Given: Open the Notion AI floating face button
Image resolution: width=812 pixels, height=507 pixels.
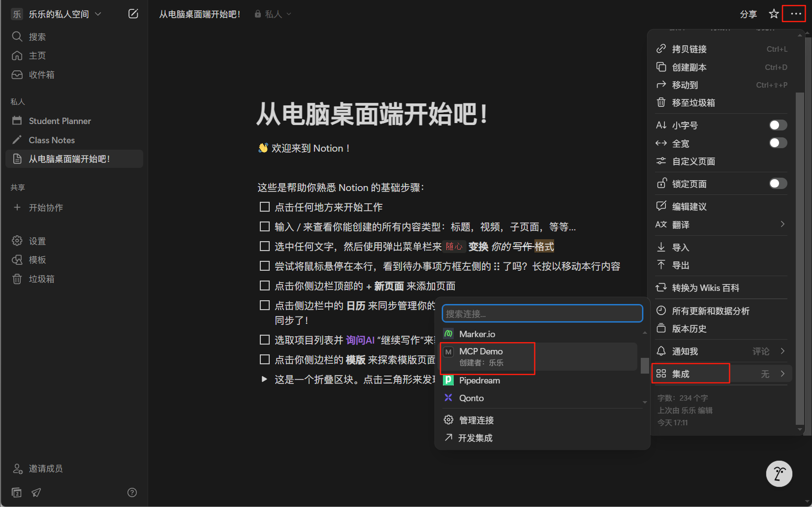Looking at the screenshot, I should click(x=779, y=474).
